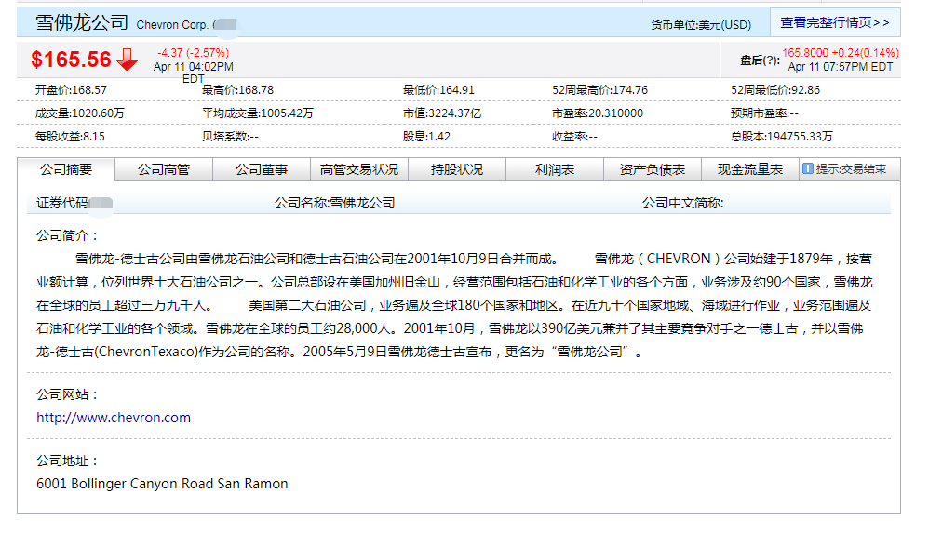The image size is (929, 560).
Task: Click the $165.56 stock price
Action: coord(71,60)
